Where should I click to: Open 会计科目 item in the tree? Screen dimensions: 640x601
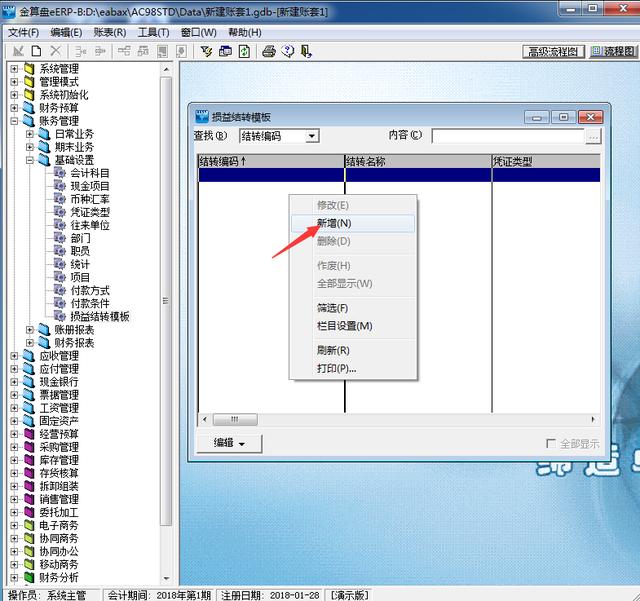90,173
